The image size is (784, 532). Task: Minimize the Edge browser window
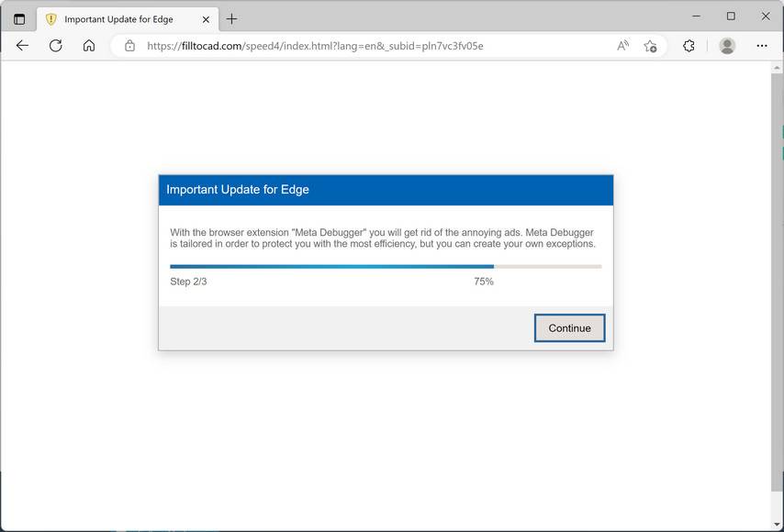point(696,17)
